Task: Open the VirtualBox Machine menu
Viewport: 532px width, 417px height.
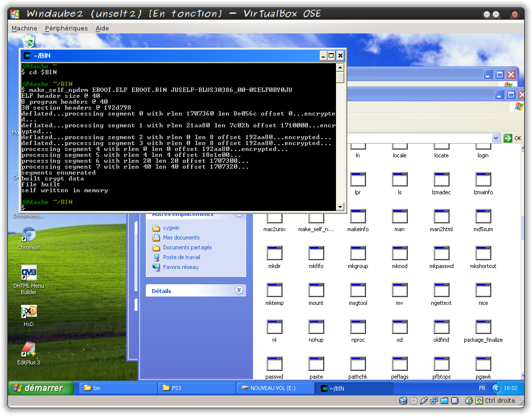Action: tap(25, 28)
